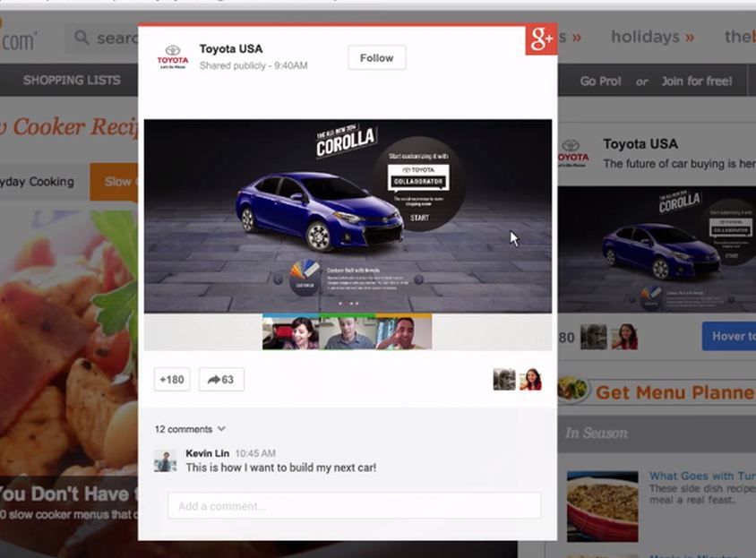
Task: Click Go Pro! link in background page
Action: point(600,81)
